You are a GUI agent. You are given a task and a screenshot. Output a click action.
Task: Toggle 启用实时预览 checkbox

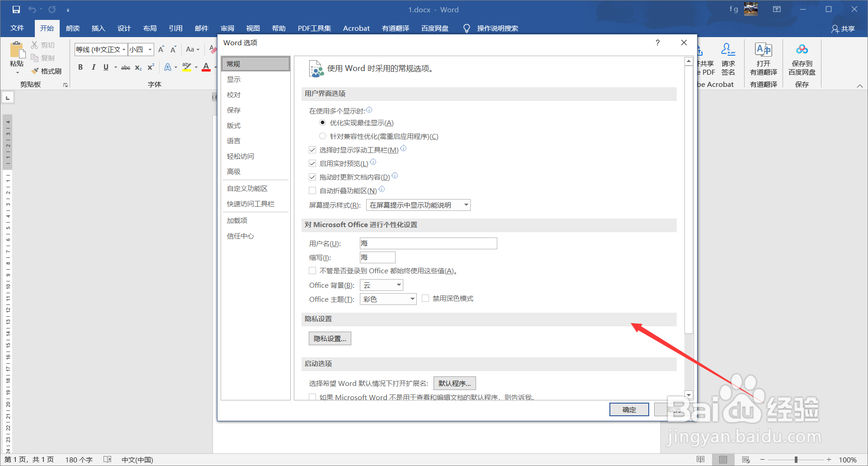(312, 163)
